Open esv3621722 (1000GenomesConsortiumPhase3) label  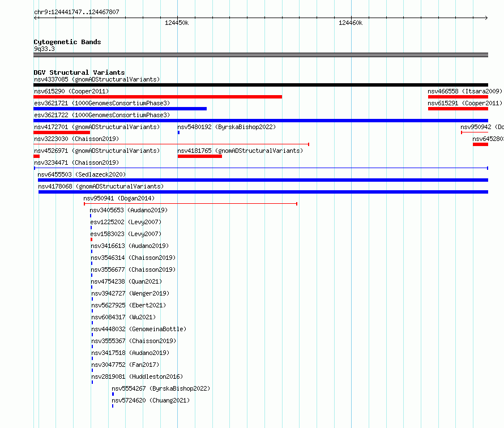pos(102,115)
